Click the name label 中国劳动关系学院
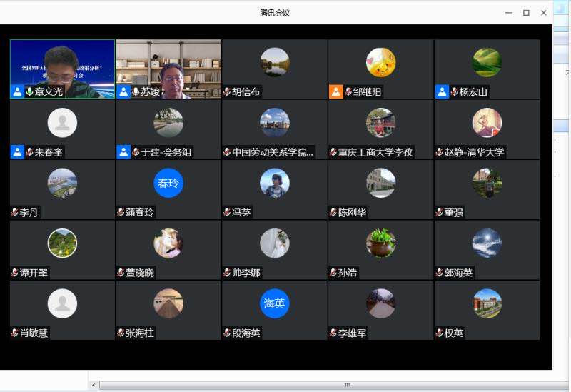The height and width of the screenshot is (392, 571). click(273, 152)
